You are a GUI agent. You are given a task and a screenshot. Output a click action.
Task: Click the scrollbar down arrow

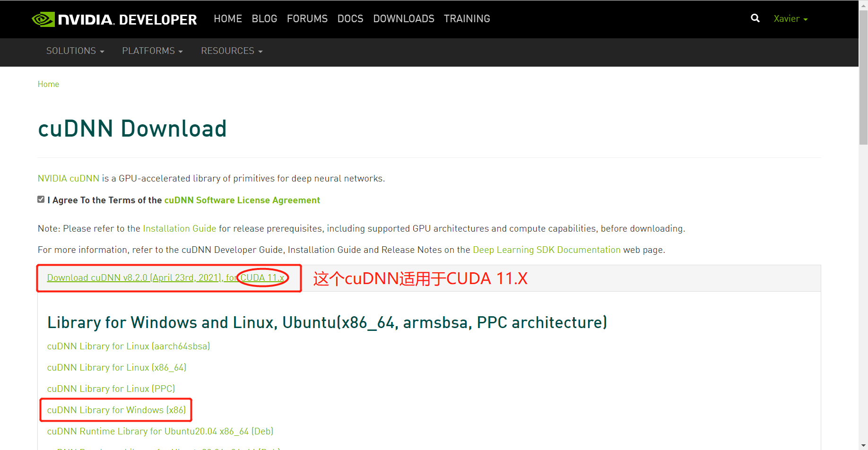click(x=863, y=446)
